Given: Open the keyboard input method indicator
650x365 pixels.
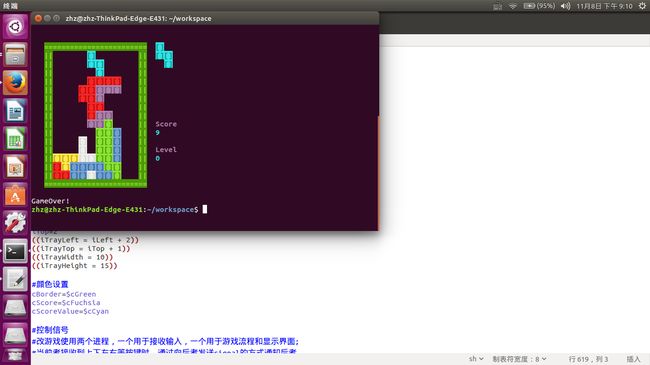Looking at the screenshot, I should click(x=497, y=6).
